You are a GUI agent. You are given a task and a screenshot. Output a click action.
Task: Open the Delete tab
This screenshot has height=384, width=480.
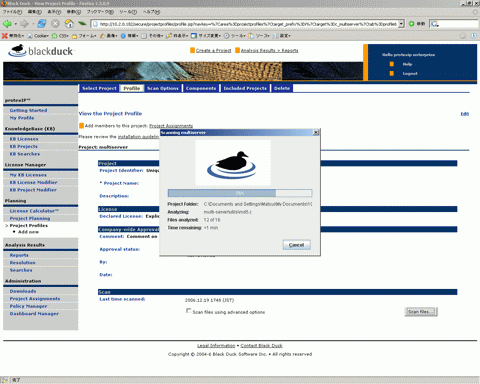282,88
